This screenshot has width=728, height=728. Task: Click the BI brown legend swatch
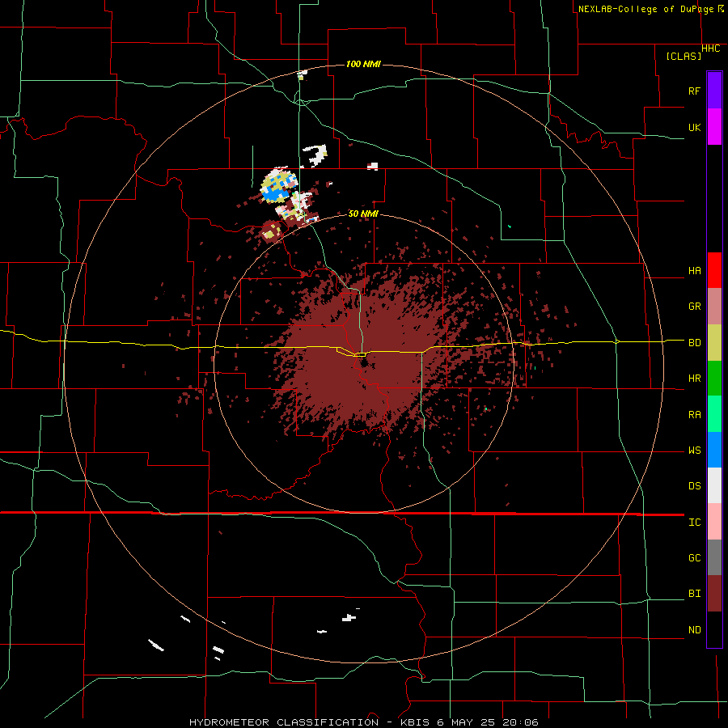pyautogui.click(x=714, y=594)
